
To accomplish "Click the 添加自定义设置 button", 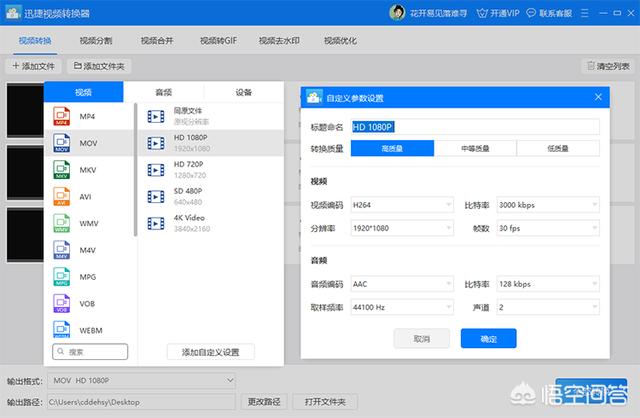I will [211, 352].
